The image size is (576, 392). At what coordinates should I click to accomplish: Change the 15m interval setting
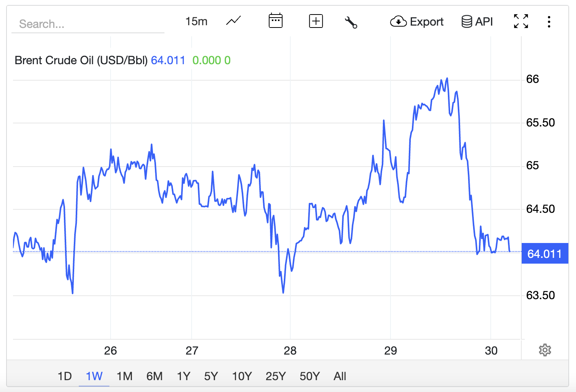tap(196, 21)
